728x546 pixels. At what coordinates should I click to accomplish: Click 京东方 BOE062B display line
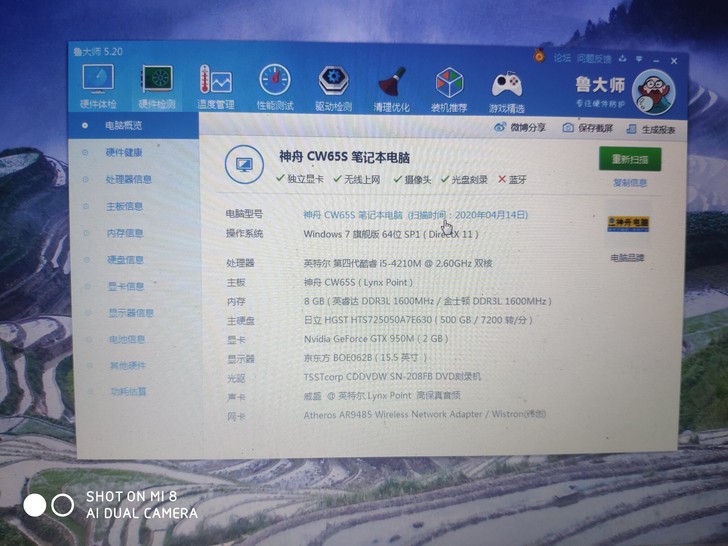(365, 358)
